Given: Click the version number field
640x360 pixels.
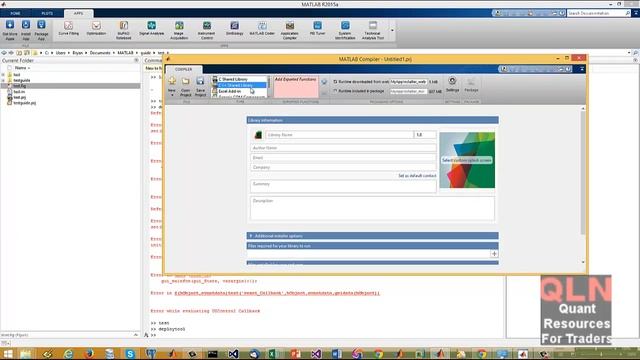Looking at the screenshot, I should pyautogui.click(x=425, y=135).
